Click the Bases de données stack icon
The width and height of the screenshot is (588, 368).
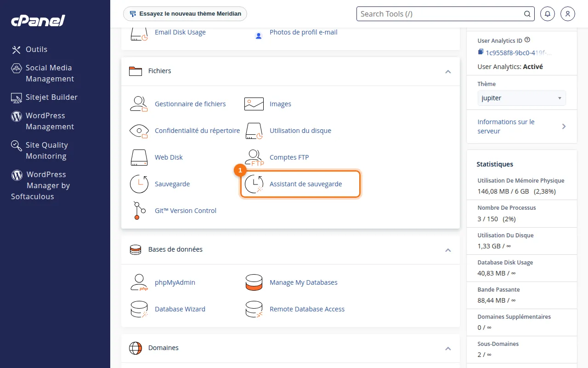tap(136, 250)
